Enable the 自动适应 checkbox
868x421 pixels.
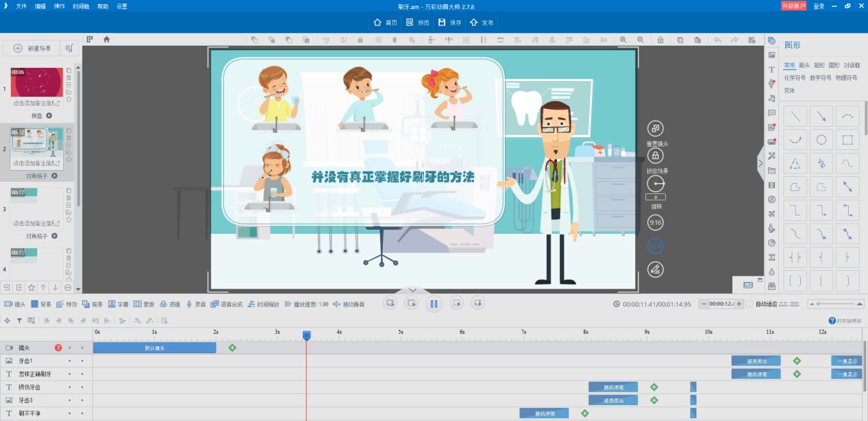749,304
